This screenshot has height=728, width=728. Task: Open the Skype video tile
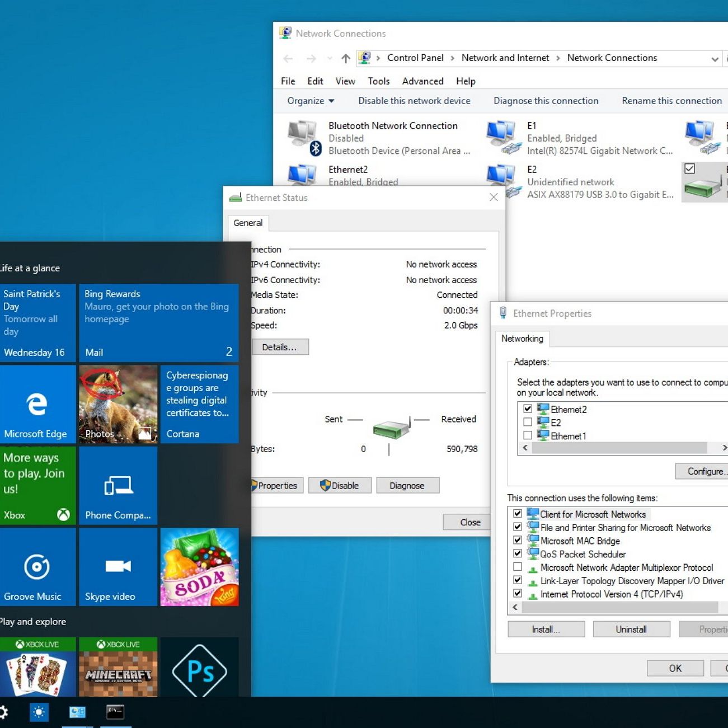tap(118, 567)
